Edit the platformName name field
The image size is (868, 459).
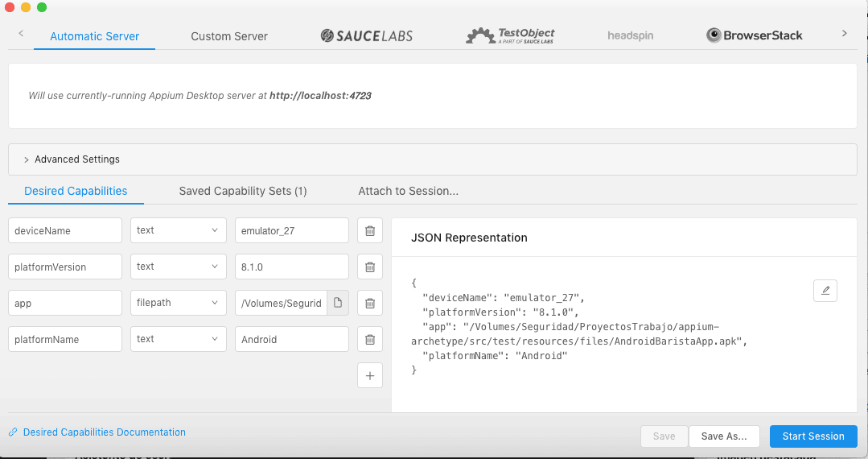pyautogui.click(x=65, y=339)
